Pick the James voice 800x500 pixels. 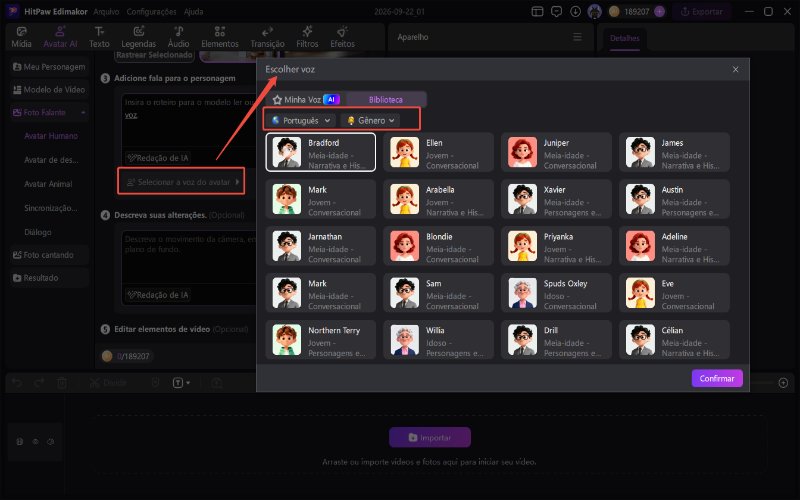coord(674,152)
